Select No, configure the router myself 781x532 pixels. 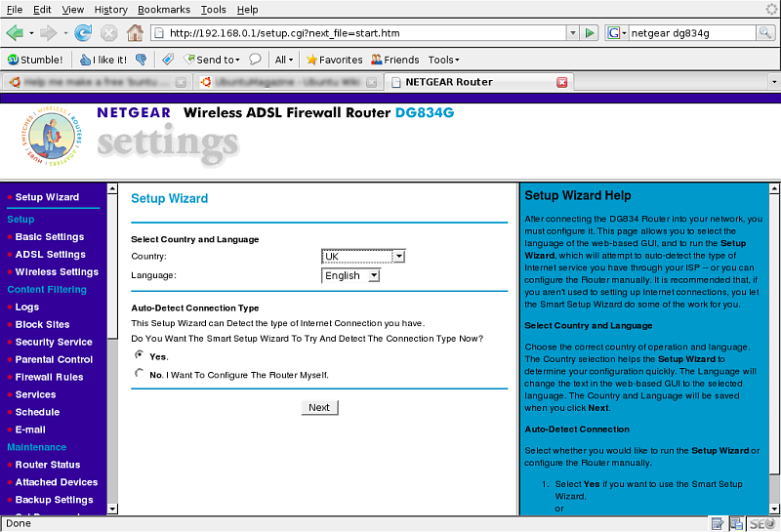(x=139, y=373)
